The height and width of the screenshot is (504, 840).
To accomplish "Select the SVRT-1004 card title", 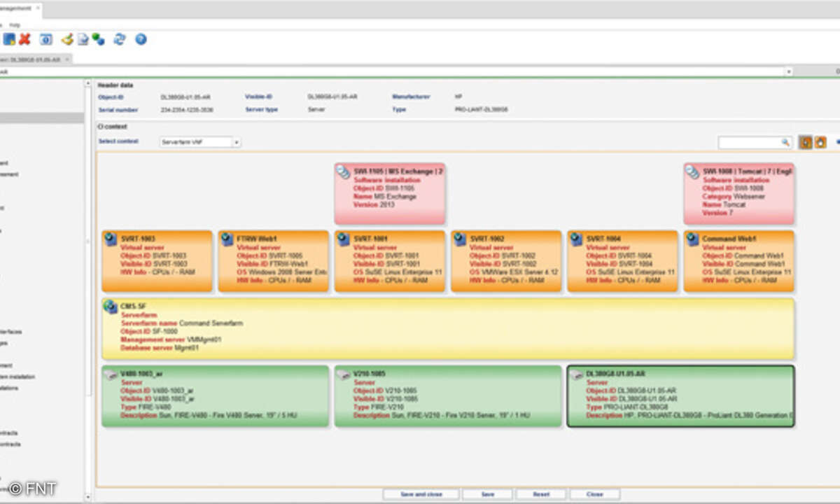I will (602, 239).
